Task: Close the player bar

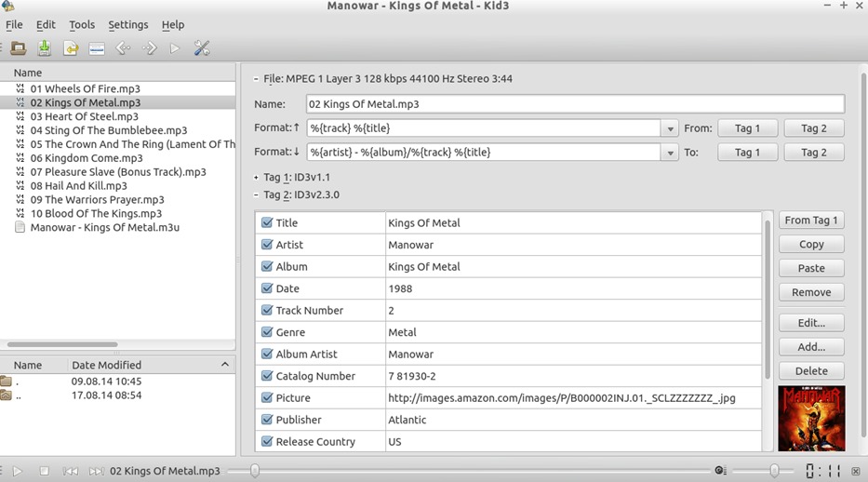Action: [856, 472]
